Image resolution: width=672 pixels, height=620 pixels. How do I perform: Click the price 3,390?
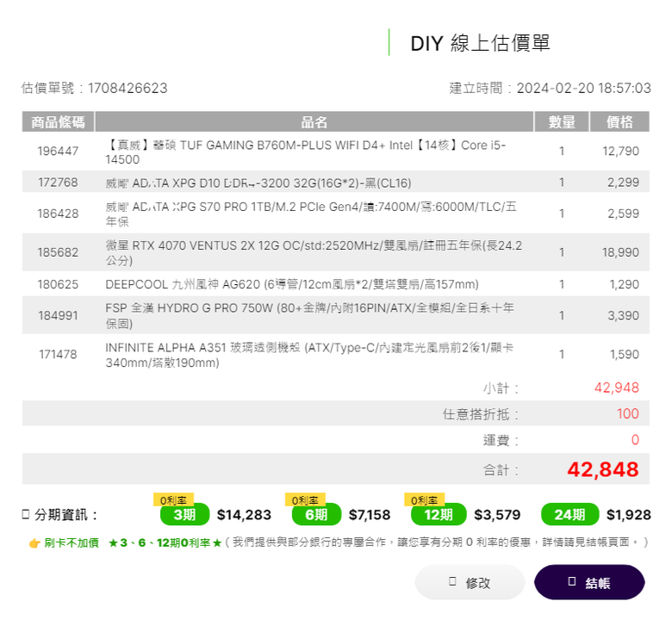tap(623, 315)
